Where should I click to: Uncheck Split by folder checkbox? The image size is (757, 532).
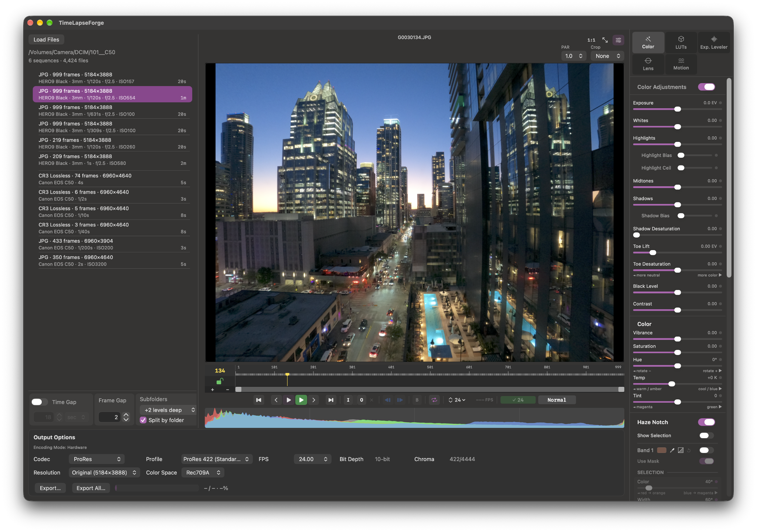[143, 420]
